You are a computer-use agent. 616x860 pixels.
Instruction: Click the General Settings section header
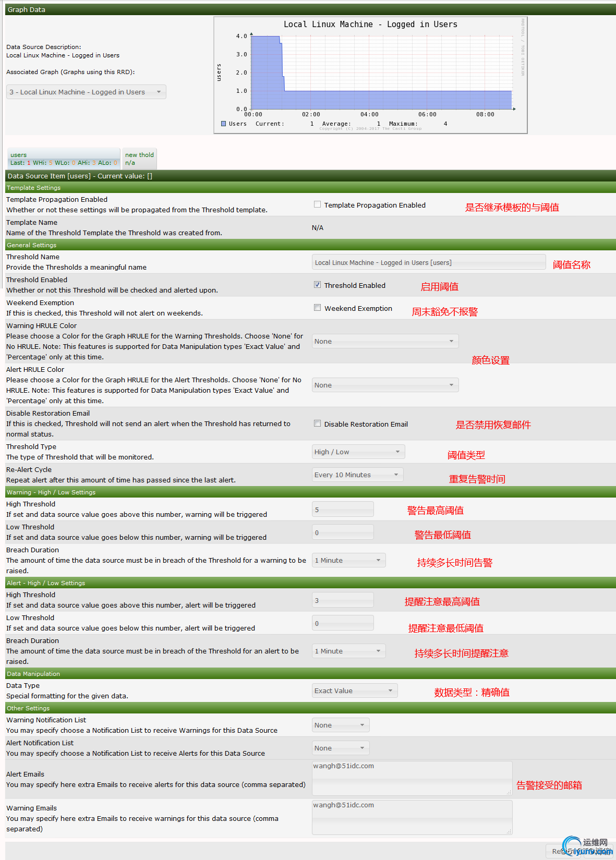pos(310,245)
